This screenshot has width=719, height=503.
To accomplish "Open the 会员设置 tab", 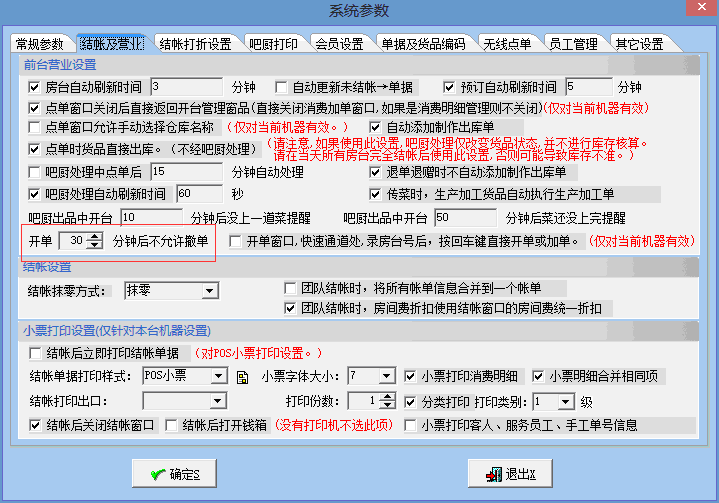I will click(x=339, y=44).
